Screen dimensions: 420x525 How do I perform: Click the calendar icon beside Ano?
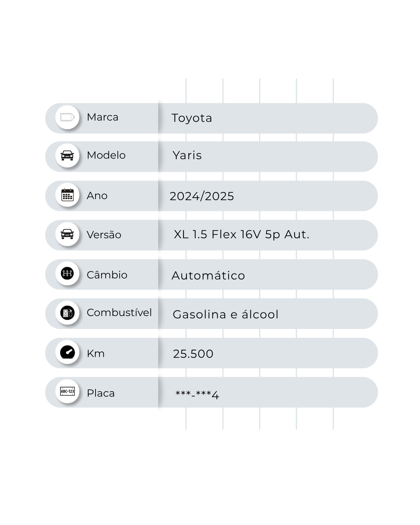67,195
